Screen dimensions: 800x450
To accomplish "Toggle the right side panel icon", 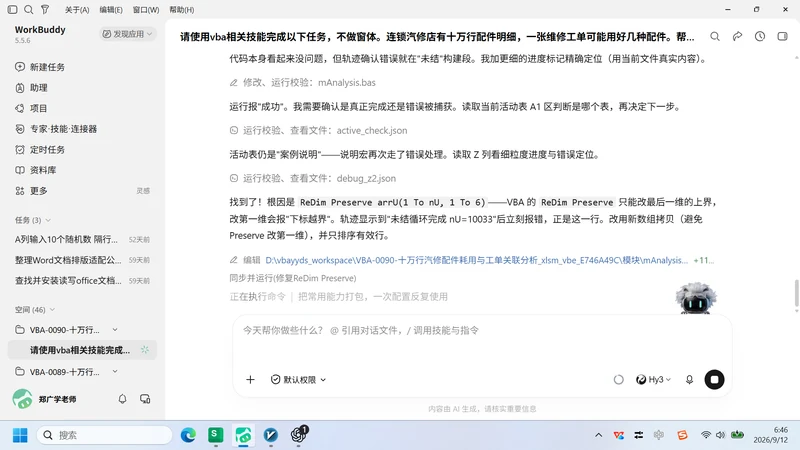I will (x=782, y=36).
